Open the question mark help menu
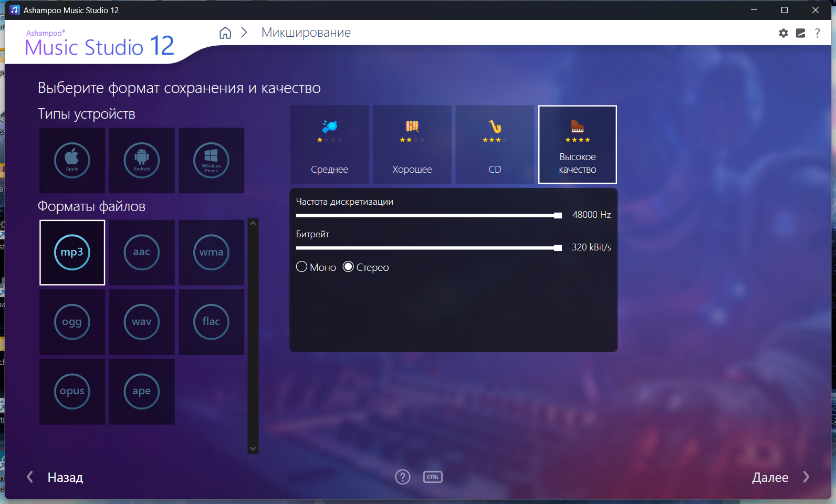This screenshot has width=836, height=504. [x=817, y=33]
